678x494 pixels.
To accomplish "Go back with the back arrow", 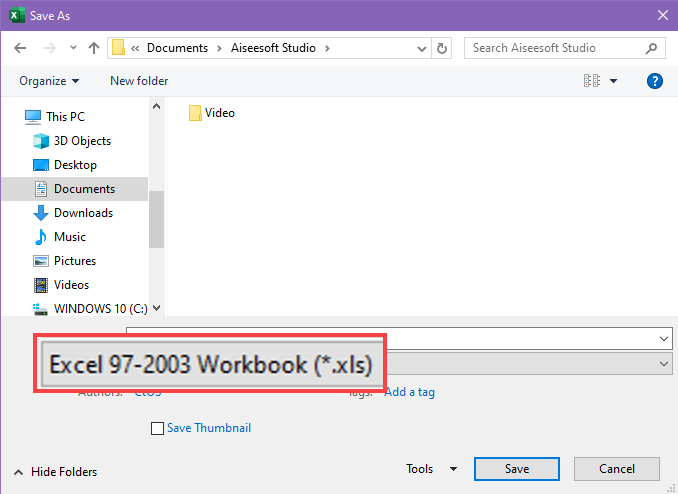I will pyautogui.click(x=20, y=48).
